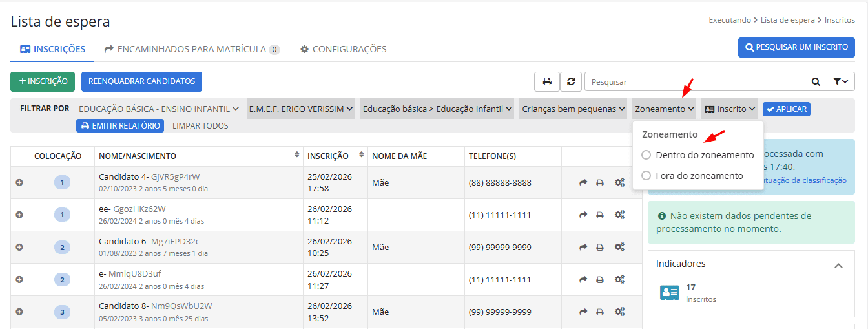
Task: Print the Candidato 6 row entry
Action: click(x=600, y=248)
